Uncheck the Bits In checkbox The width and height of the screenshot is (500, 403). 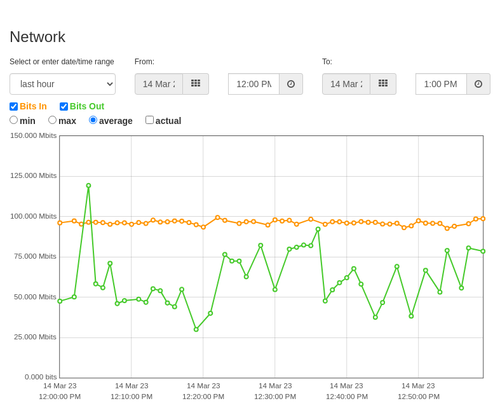[14, 106]
